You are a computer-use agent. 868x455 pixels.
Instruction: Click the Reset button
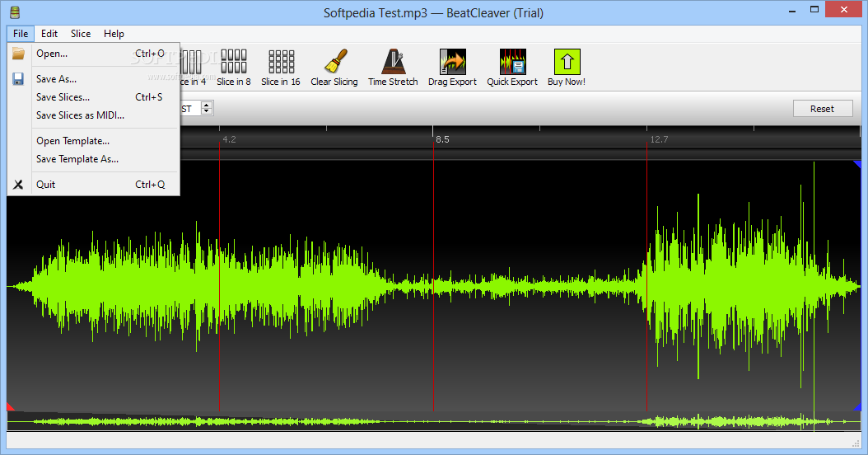click(822, 109)
